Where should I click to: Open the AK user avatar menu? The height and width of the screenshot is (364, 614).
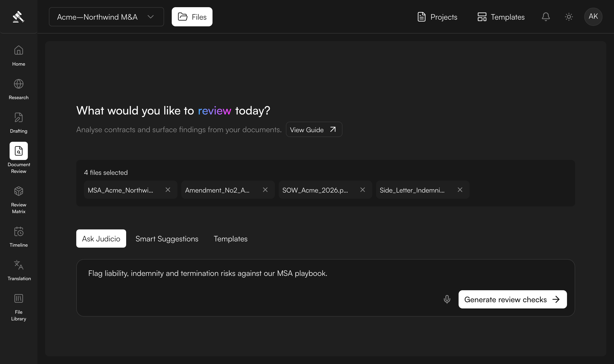593,17
